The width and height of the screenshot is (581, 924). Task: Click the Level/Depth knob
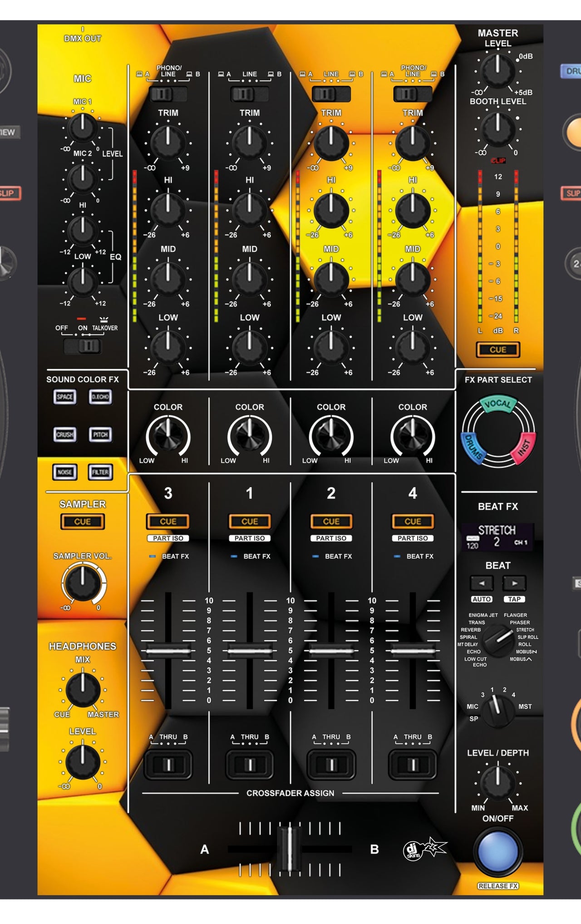click(x=498, y=783)
